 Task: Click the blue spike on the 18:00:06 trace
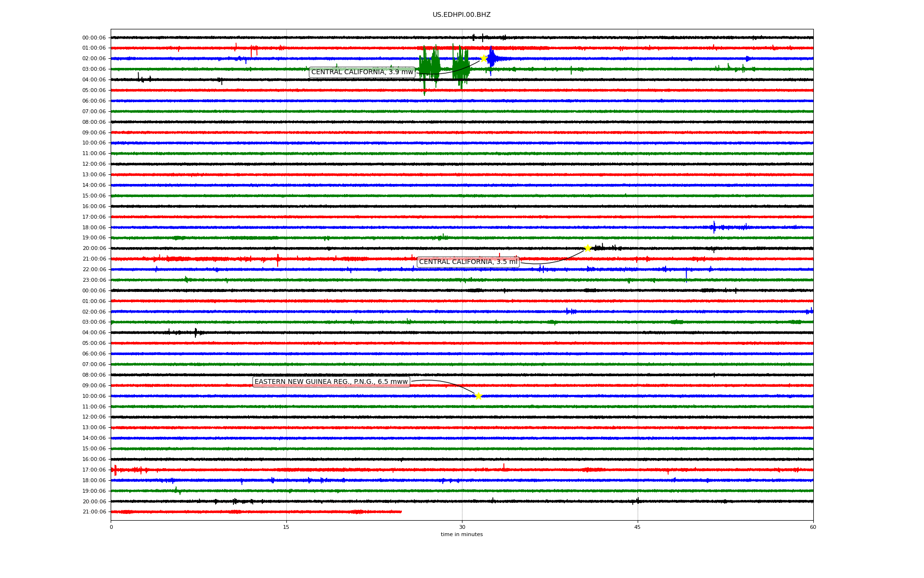click(714, 227)
